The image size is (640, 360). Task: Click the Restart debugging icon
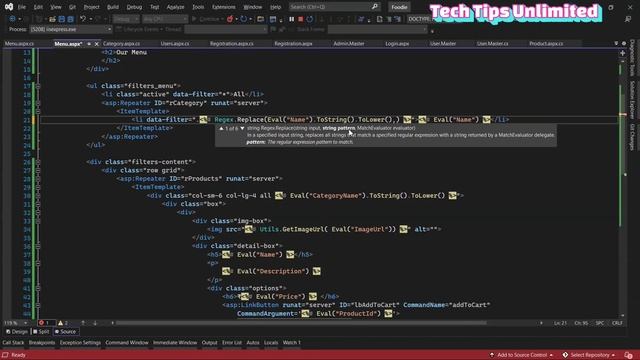click(x=310, y=19)
